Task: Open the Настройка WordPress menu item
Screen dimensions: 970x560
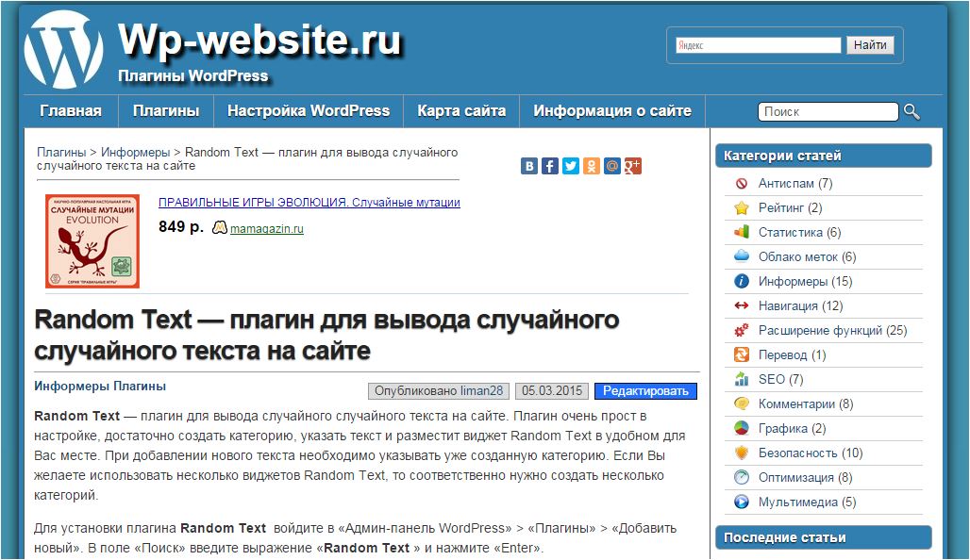Action: pyautogui.click(x=309, y=111)
